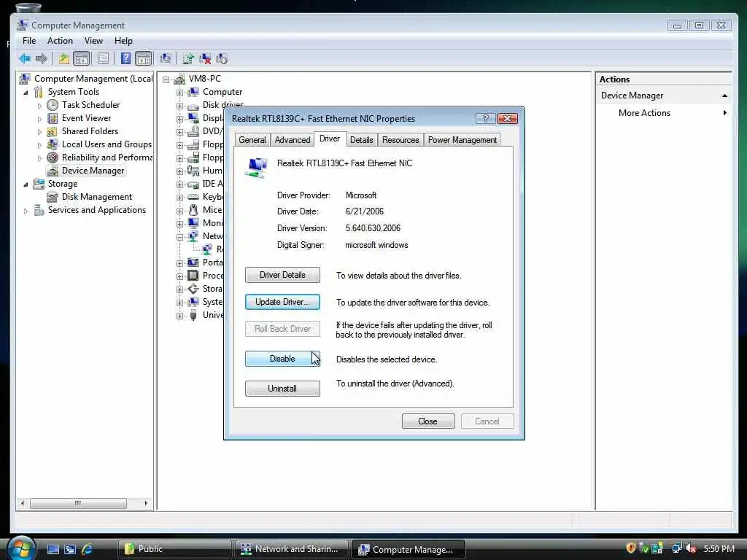Expand Local Users and Groups node
This screenshot has height=560, width=747.
pyautogui.click(x=39, y=145)
